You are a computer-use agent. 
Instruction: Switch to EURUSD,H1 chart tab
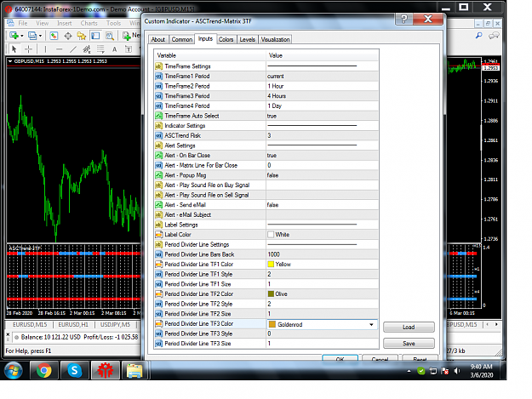pos(73,325)
